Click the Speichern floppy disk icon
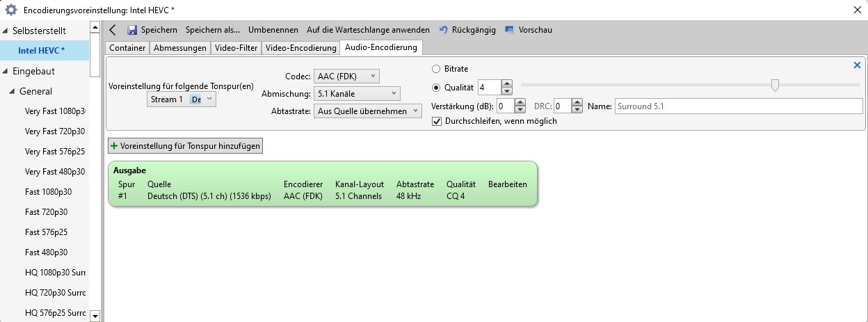 (x=132, y=30)
